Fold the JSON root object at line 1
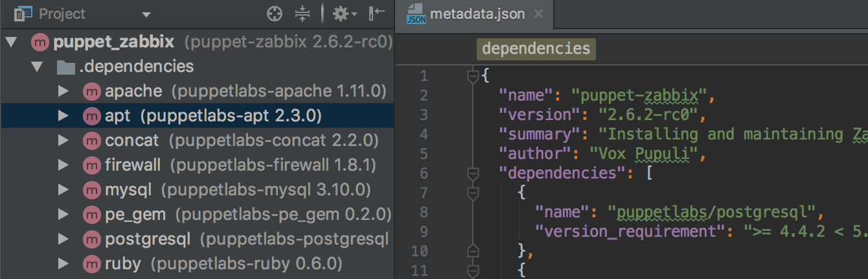This screenshot has height=279, width=868. 473,77
